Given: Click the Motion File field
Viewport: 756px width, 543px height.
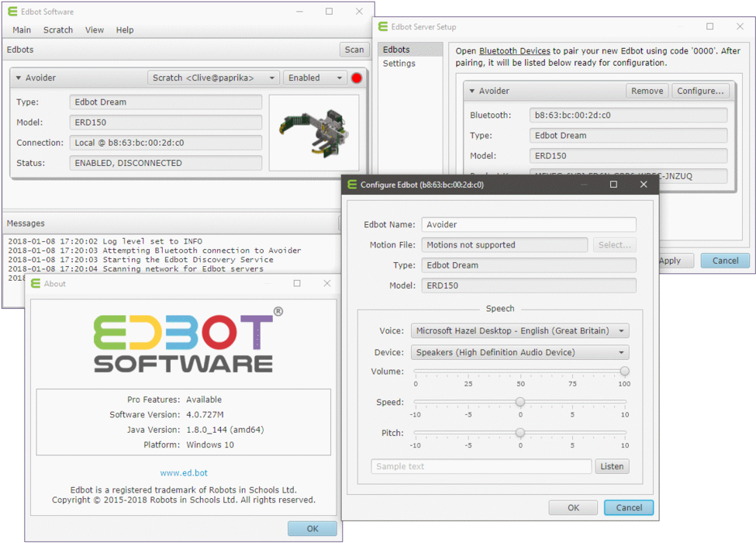Looking at the screenshot, I should (505, 245).
